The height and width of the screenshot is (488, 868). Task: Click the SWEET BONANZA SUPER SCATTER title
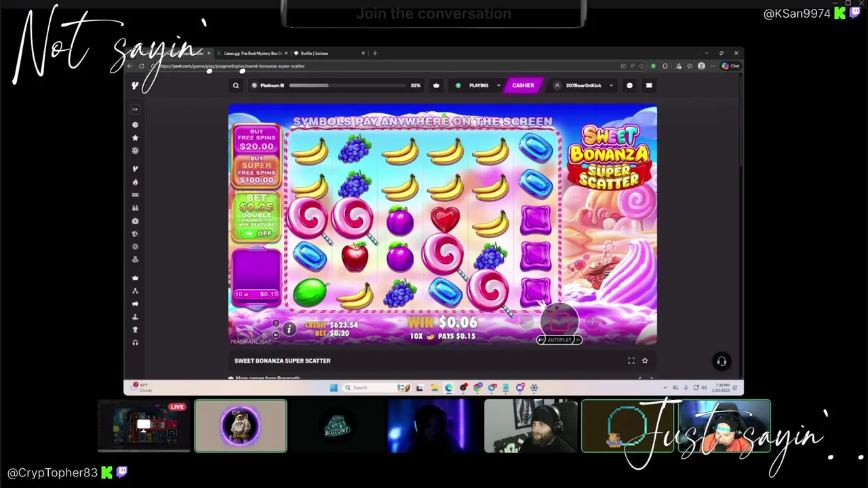(x=283, y=361)
